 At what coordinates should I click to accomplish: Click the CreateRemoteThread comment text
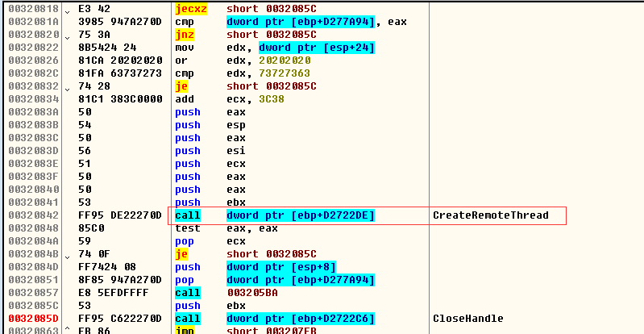(490, 215)
